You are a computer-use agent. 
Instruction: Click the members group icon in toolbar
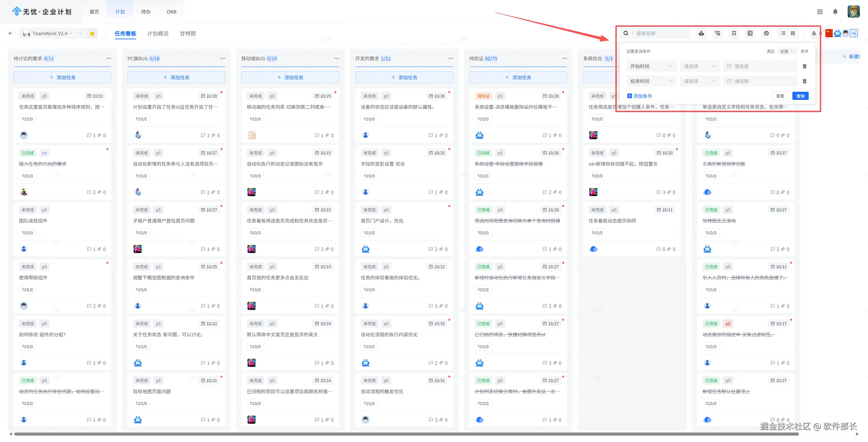click(x=814, y=33)
